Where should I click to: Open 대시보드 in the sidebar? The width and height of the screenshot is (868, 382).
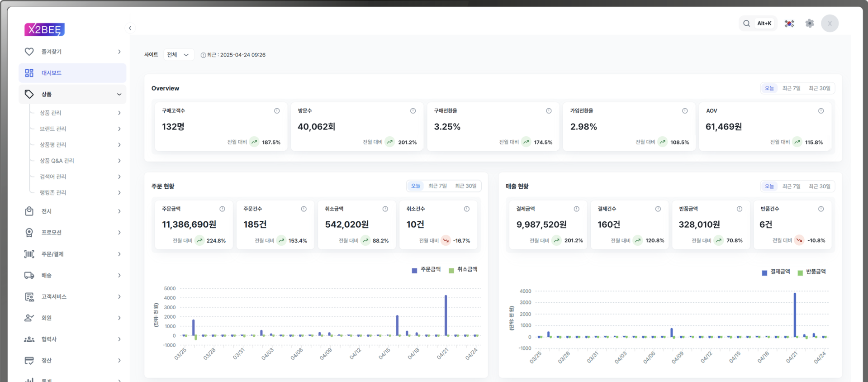pyautogui.click(x=72, y=73)
